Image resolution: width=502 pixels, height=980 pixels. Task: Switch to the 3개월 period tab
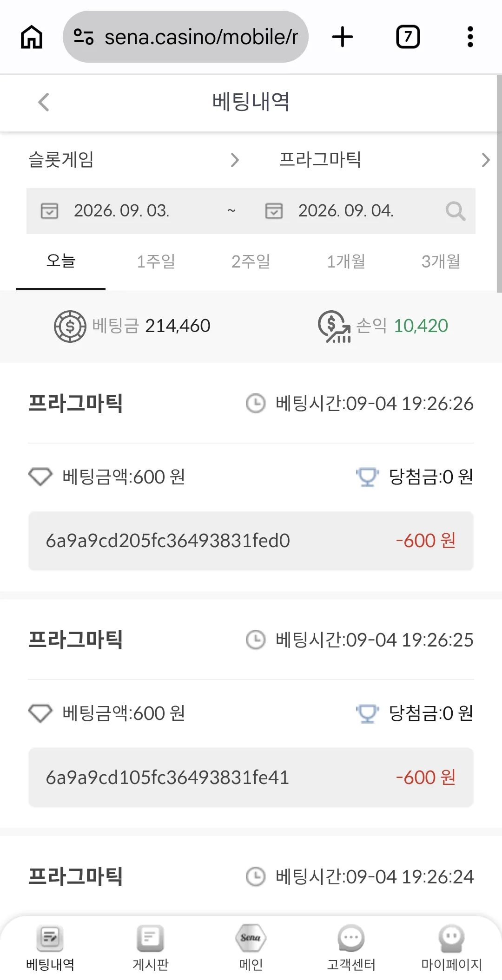point(441,261)
